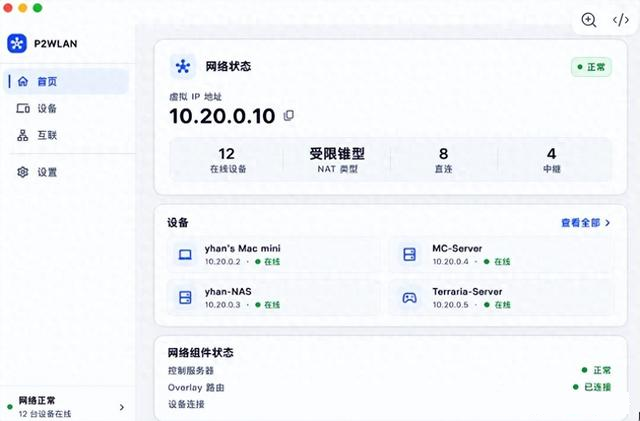Click the 网络状态 network status icon
640x421 pixels.
[182, 66]
